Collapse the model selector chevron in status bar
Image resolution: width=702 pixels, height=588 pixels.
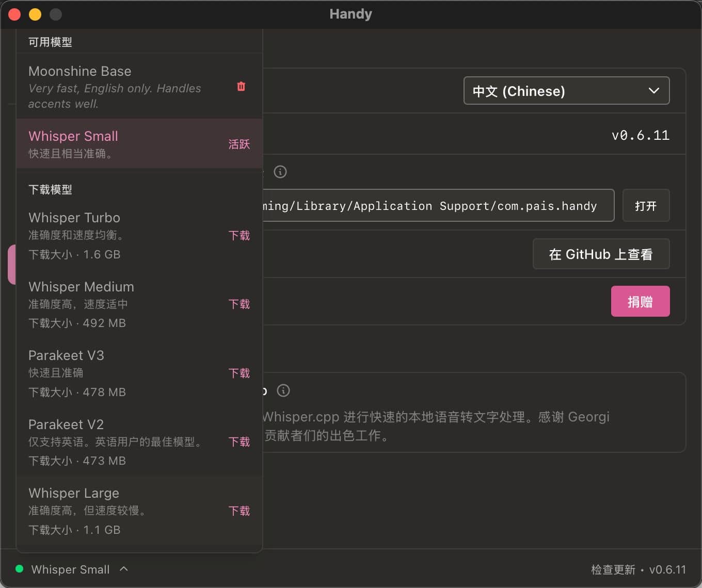124,569
